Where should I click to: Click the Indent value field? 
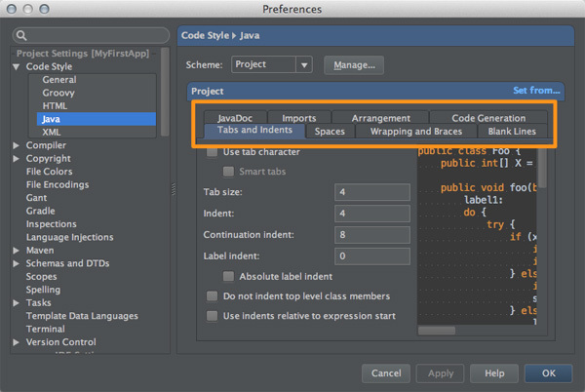(372, 214)
